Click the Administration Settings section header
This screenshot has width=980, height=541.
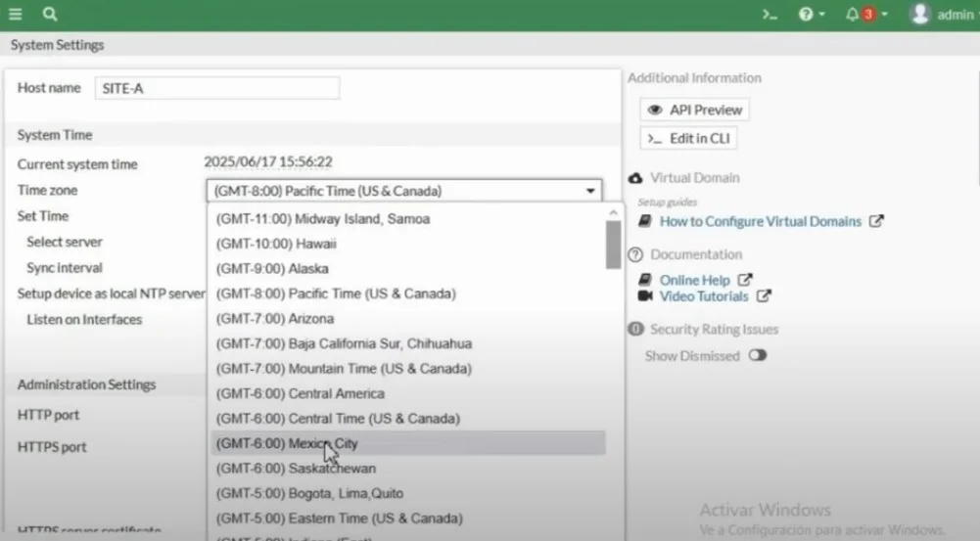pos(86,384)
